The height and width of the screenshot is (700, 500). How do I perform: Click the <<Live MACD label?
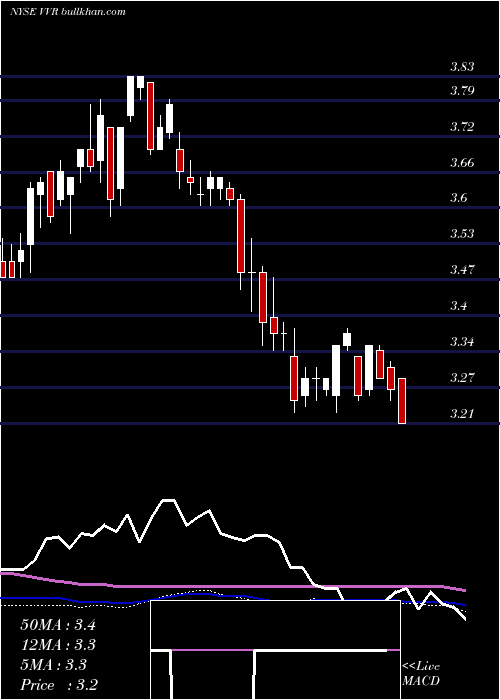pos(421,673)
